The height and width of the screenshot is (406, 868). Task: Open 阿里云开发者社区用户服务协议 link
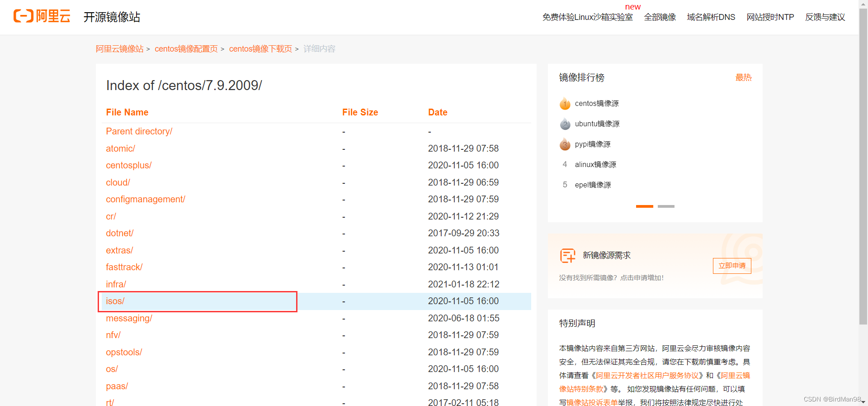point(647,376)
